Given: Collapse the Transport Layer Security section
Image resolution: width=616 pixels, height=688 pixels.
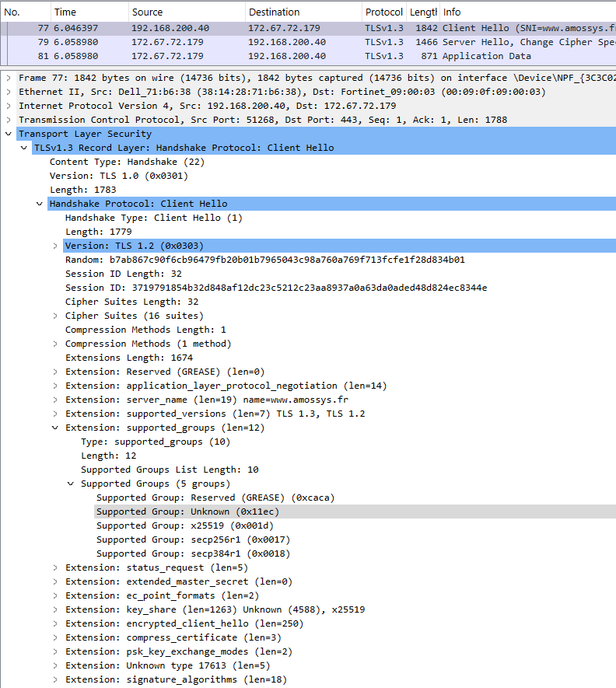Looking at the screenshot, I should (x=9, y=134).
